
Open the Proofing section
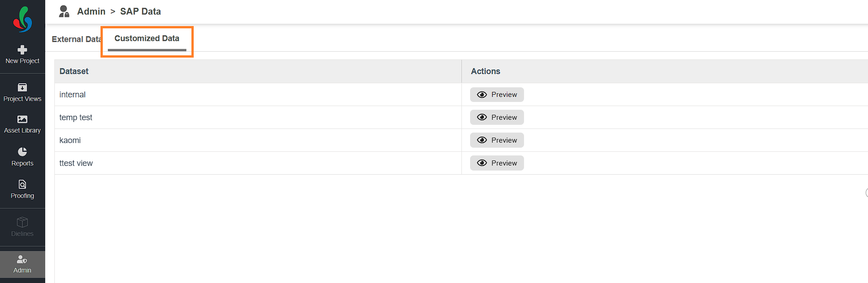click(22, 189)
